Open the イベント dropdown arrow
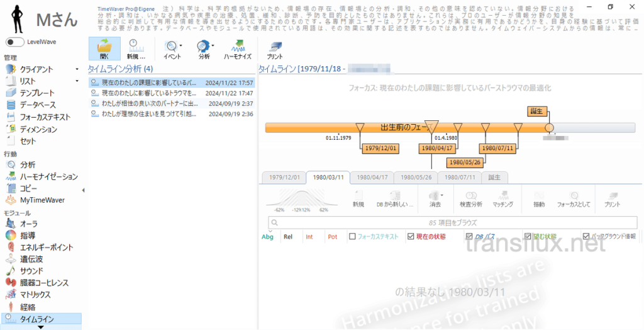The image size is (644, 330). [180, 45]
